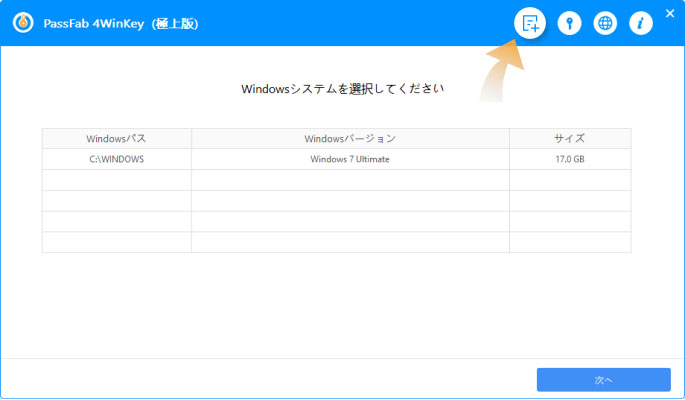Image resolution: width=685 pixels, height=400 pixels.
Task: Click the Windowsシステムを選択してください heading
Action: tap(342, 89)
